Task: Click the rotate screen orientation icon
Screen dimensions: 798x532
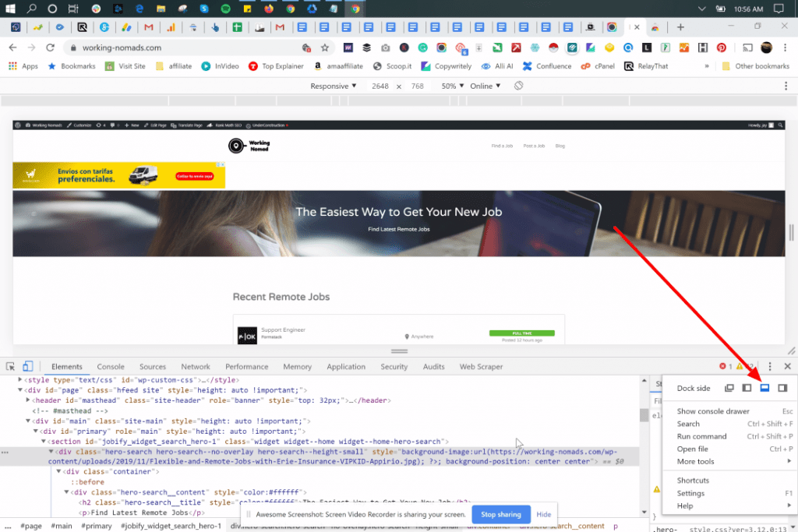Action: (518, 86)
